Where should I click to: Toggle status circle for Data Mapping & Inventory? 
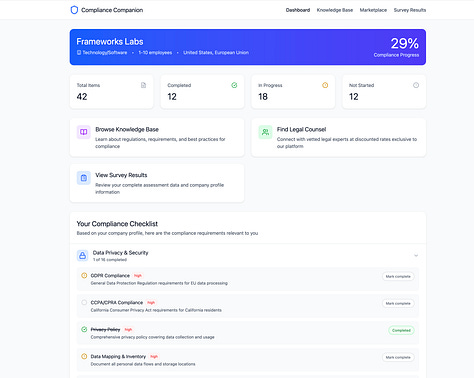coord(84,356)
